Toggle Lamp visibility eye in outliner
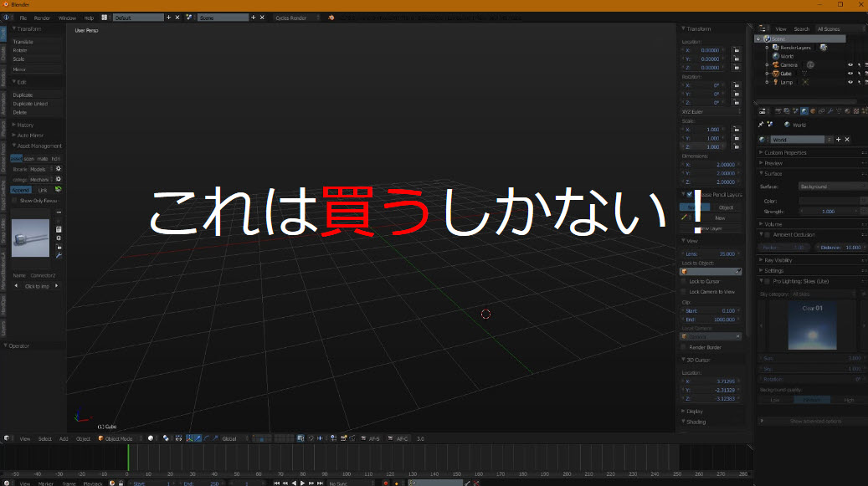868x486 pixels. coord(850,82)
